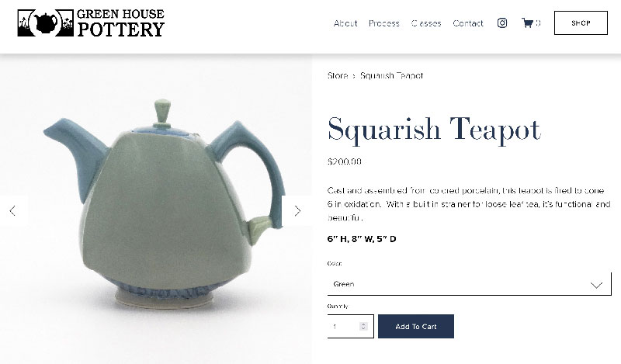
Task: Show the next product image arrow
Action: [x=297, y=210]
